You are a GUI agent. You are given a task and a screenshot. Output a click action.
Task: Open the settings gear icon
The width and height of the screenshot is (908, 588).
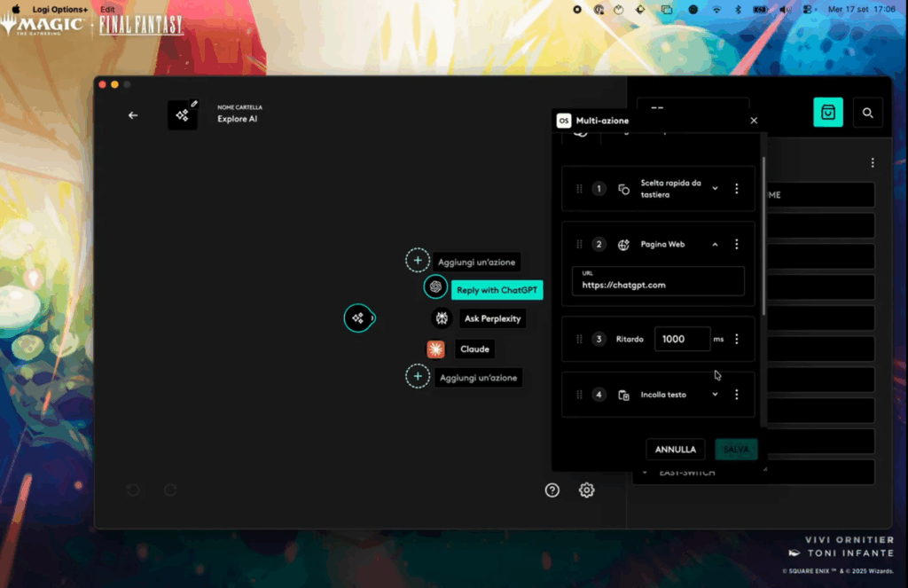[586, 490]
